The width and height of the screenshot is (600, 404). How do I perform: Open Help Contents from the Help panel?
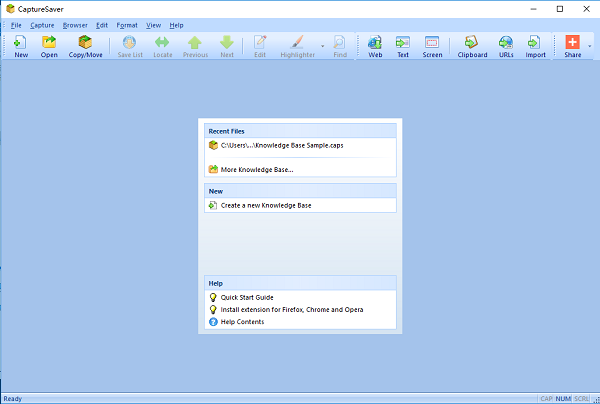coord(241,321)
